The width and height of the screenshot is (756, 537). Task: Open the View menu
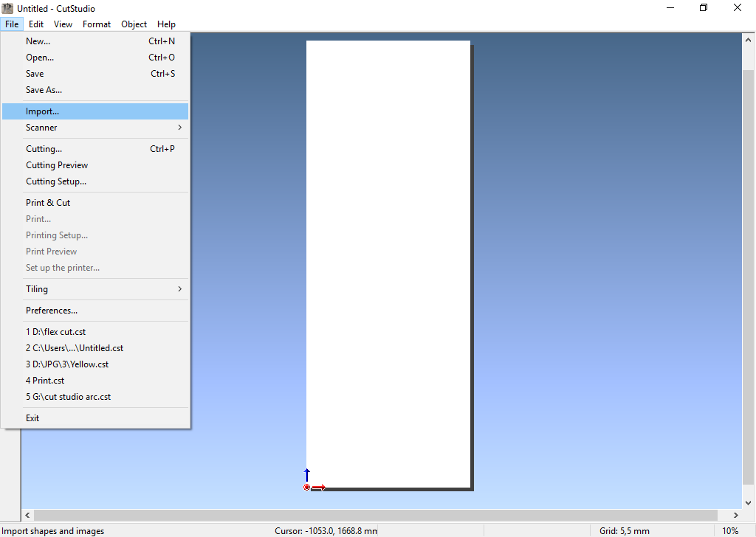(63, 24)
